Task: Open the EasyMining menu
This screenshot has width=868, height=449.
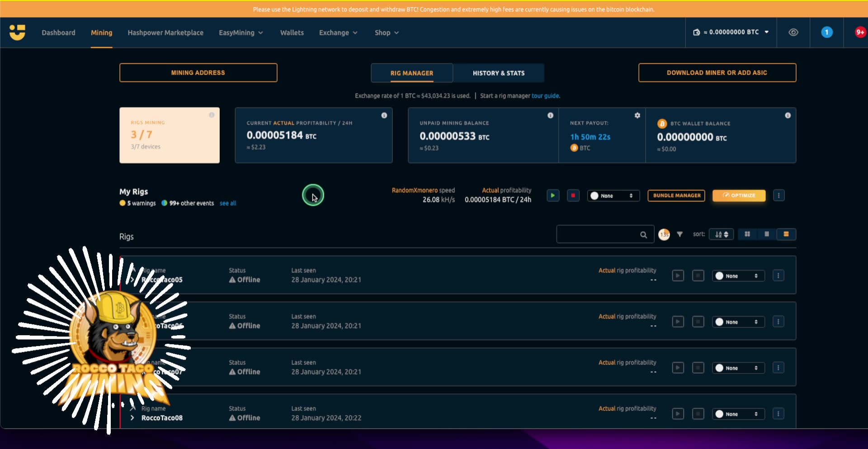Action: [x=241, y=33]
